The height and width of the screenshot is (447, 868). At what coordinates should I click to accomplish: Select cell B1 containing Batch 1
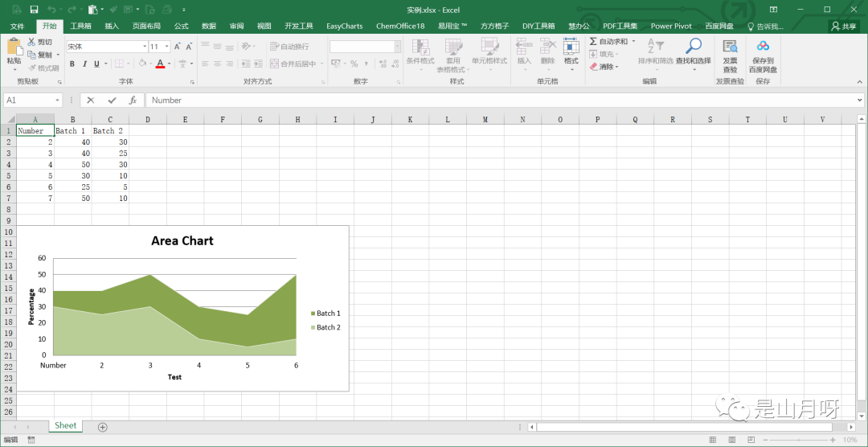pyautogui.click(x=73, y=131)
